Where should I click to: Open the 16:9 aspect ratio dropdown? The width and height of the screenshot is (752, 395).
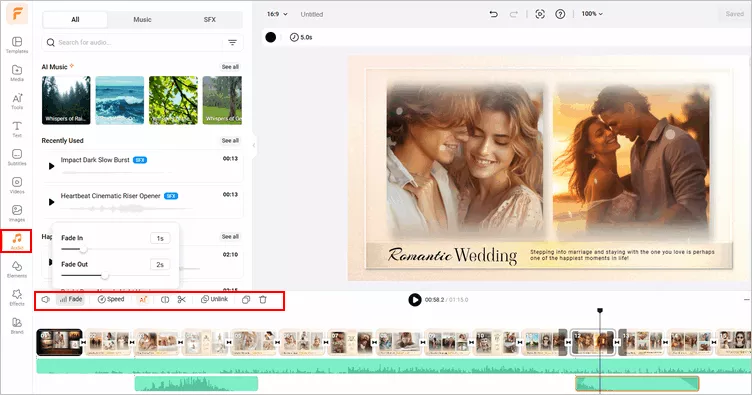click(x=277, y=14)
